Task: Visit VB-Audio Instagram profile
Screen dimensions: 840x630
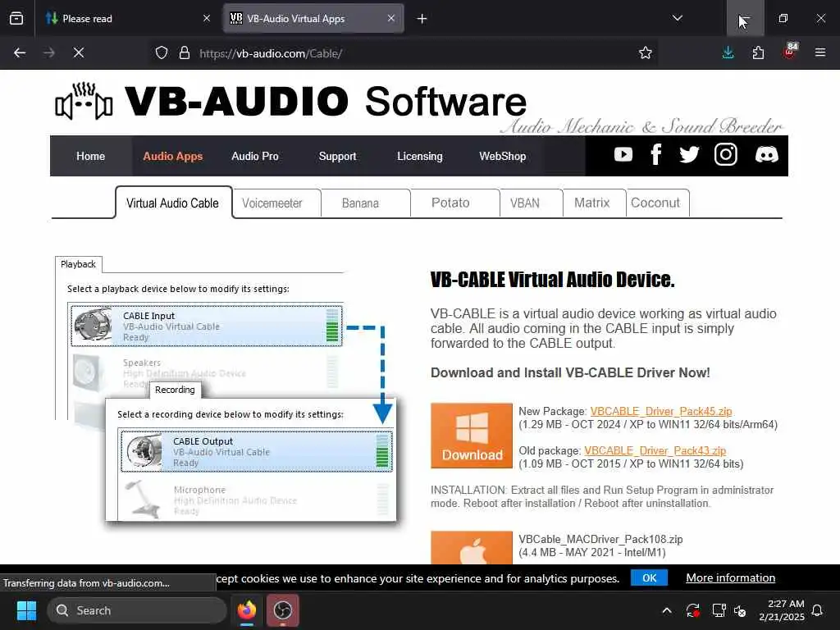Action: pyautogui.click(x=726, y=155)
